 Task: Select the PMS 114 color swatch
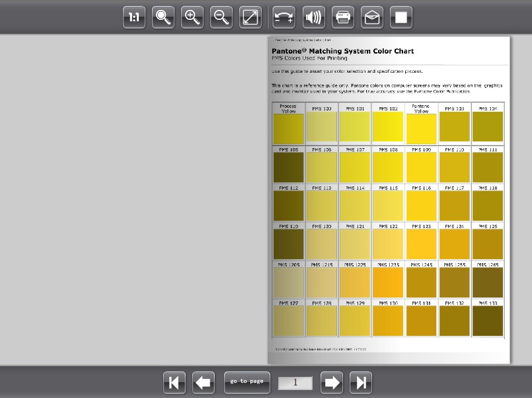pos(355,206)
